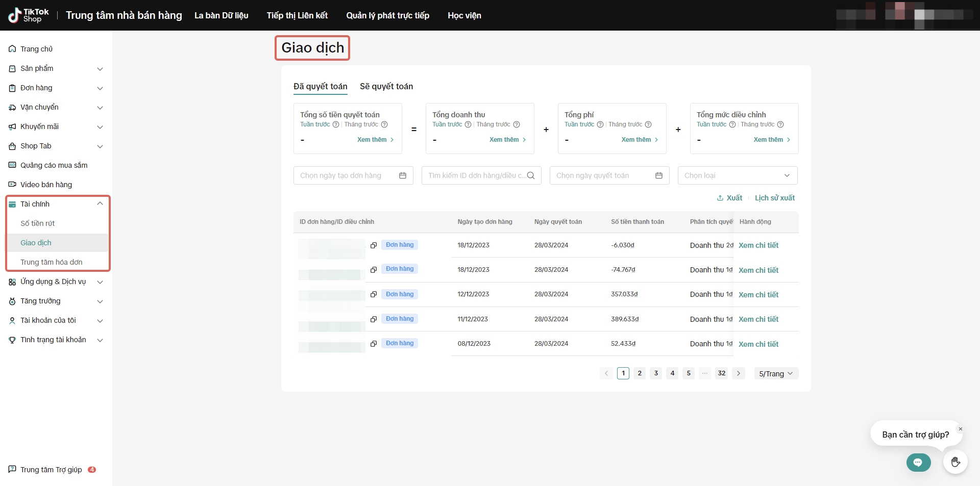Screen dimensions: 980x486
Task: Copy the first order ID with copy icon
Action: [x=374, y=245]
